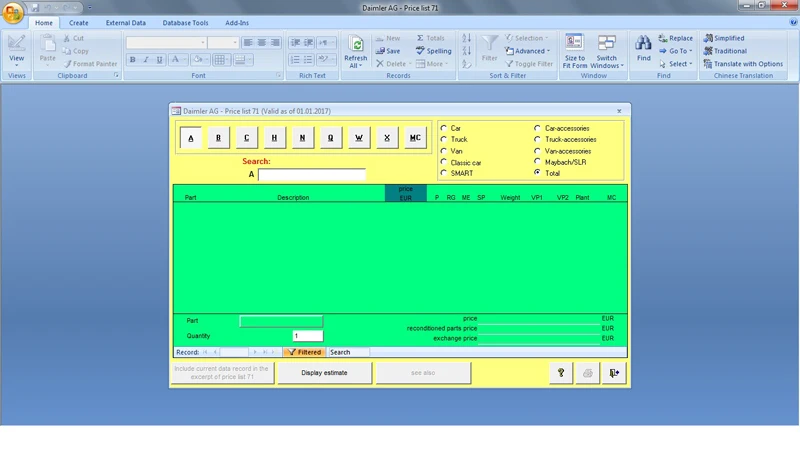
Task: Select the Classic car radio button
Action: tap(444, 162)
